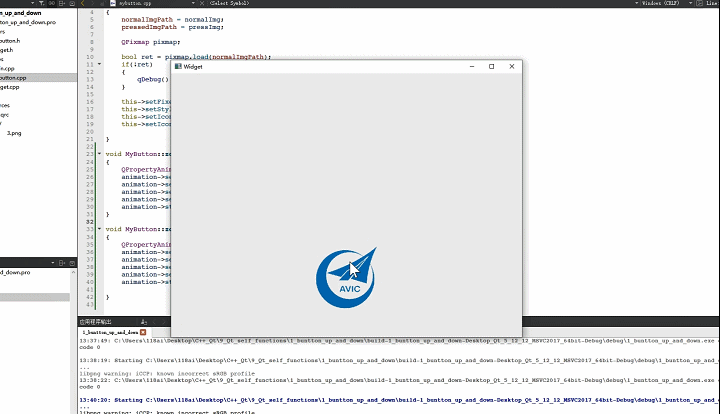Click the attach/run icon in output toolbar
720x414 pixels.
tap(144, 322)
